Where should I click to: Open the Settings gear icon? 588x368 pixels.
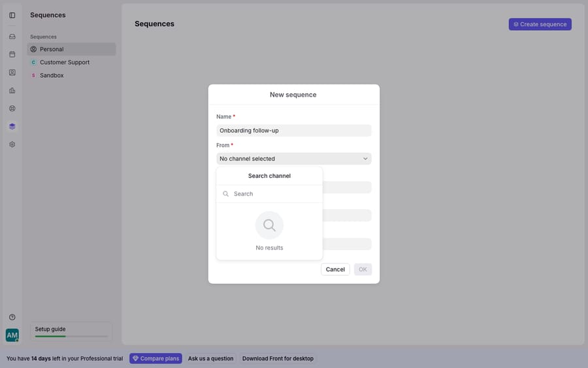coord(12,144)
